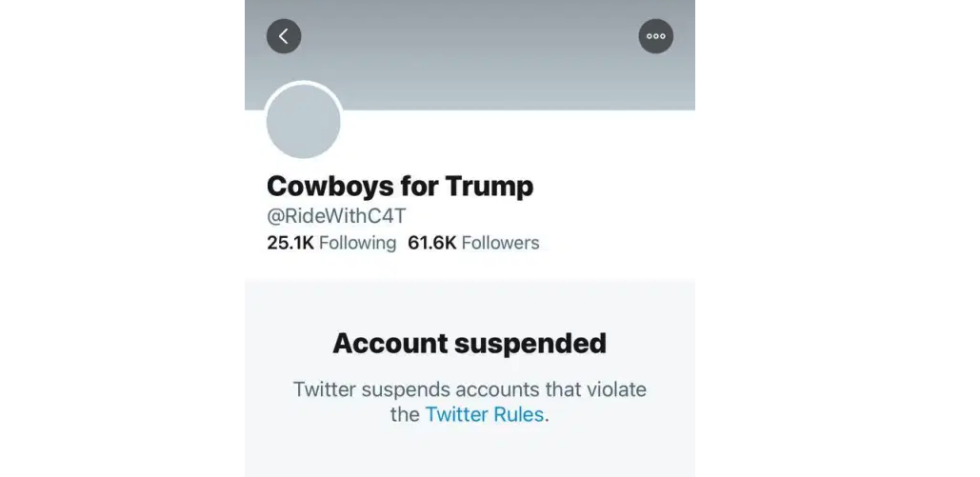Tap the gray header banner image

[x=470, y=55]
